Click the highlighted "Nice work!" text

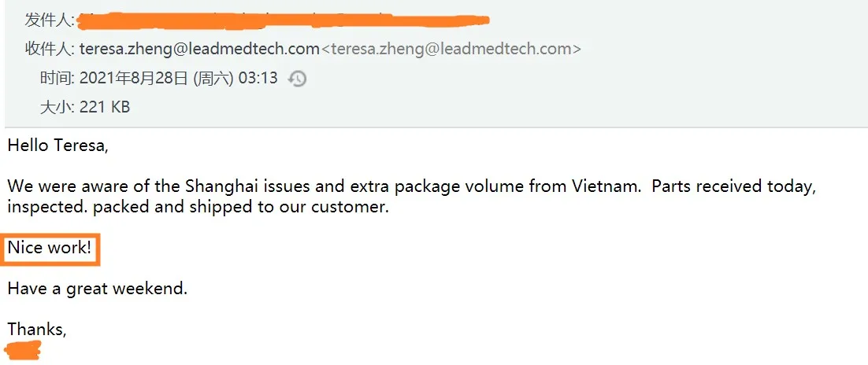[50, 248]
